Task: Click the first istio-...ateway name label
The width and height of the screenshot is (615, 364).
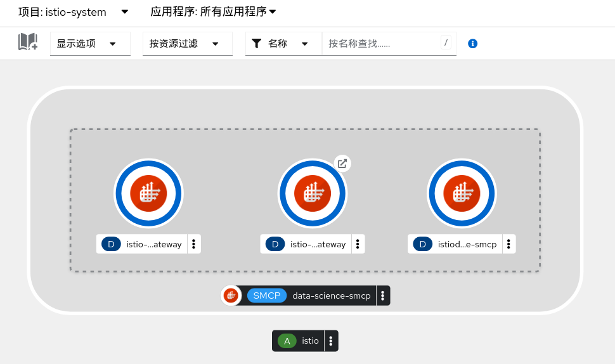Action: (x=153, y=244)
